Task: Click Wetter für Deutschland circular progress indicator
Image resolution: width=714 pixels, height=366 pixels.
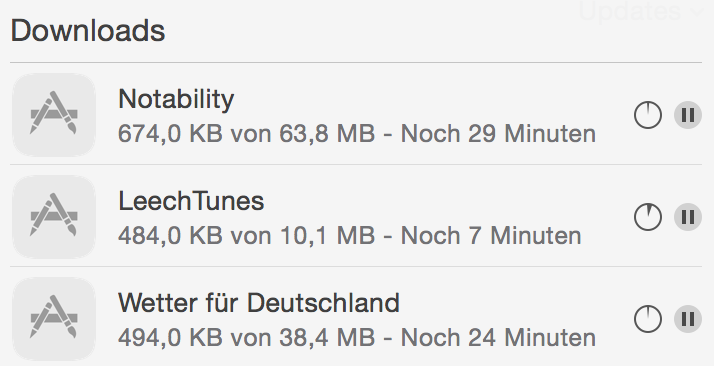Action: [648, 319]
